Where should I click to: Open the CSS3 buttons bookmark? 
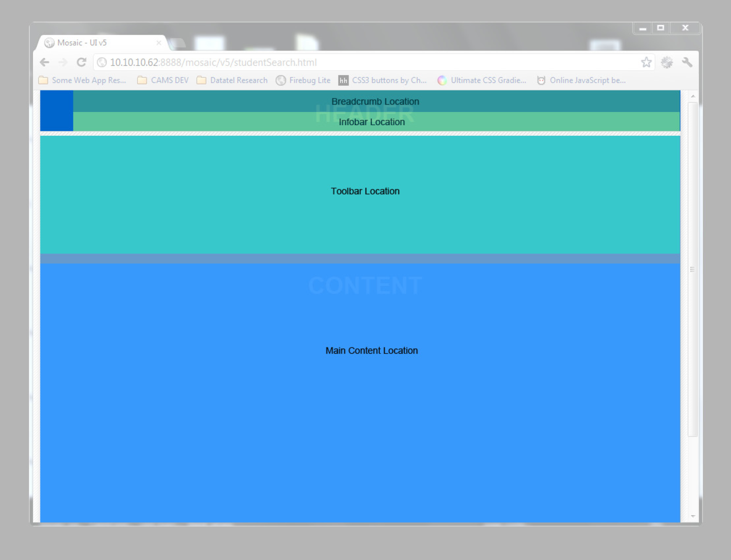pyautogui.click(x=382, y=80)
